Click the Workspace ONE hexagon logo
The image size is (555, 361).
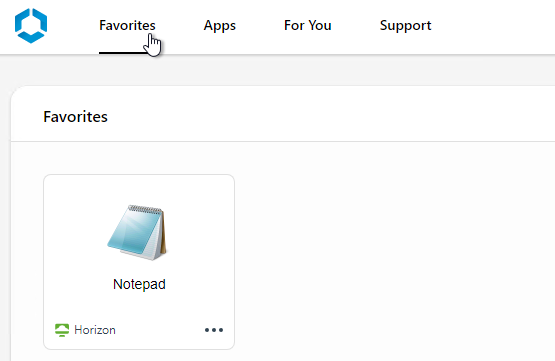click(31, 25)
